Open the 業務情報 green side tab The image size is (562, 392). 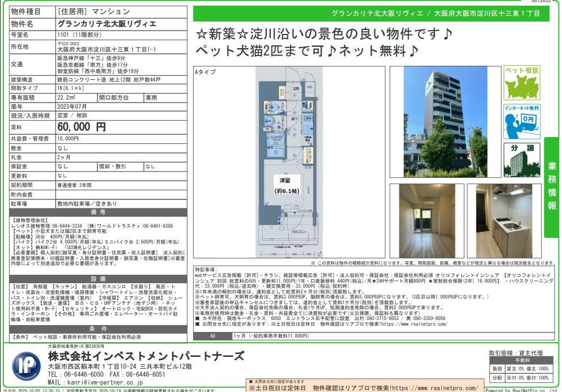pyautogui.click(x=552, y=187)
